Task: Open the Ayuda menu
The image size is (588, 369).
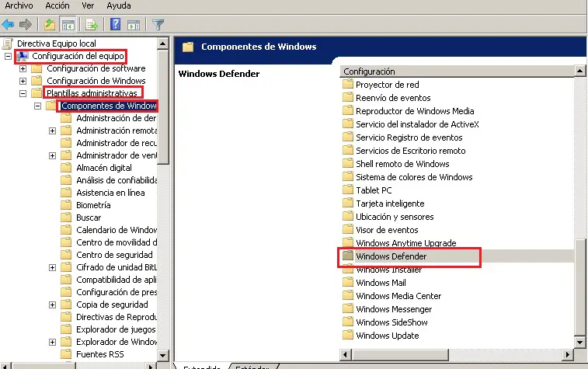Action: tap(119, 5)
